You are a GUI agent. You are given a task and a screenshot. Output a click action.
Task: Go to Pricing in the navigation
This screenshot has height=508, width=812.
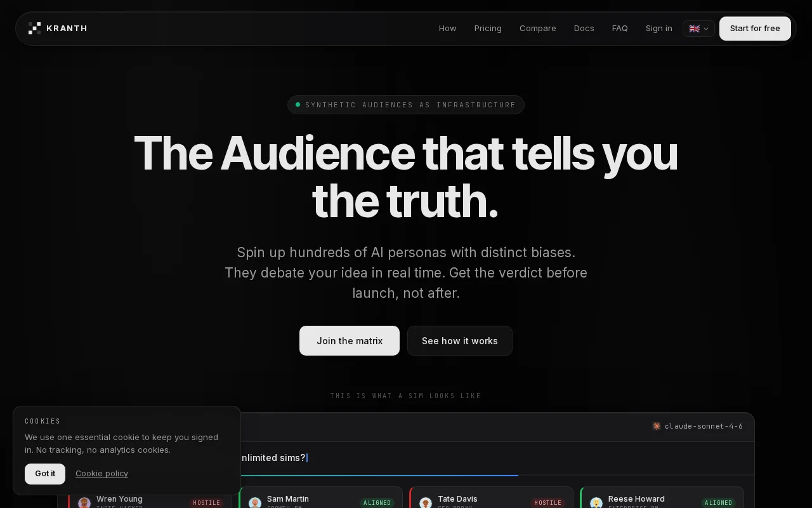coord(488,29)
